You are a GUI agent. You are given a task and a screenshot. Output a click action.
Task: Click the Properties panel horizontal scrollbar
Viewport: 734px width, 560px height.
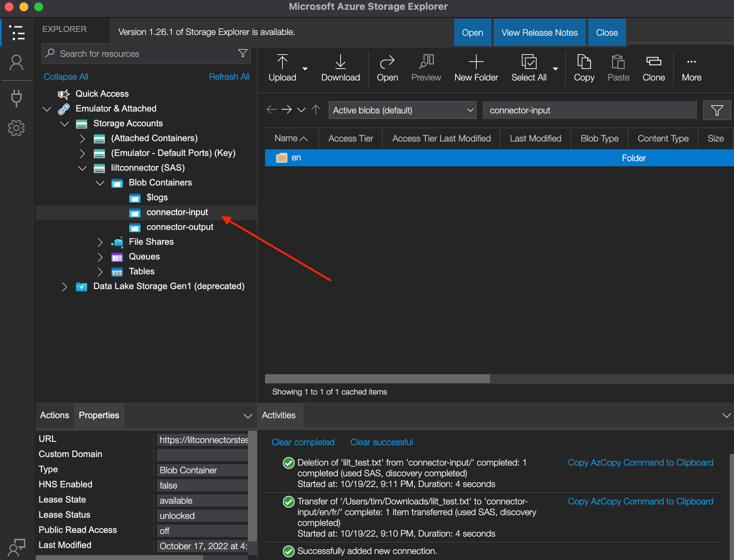click(120, 557)
